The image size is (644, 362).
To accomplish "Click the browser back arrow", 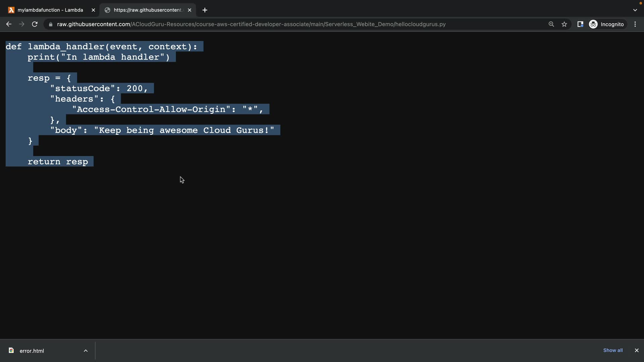I will click(x=9, y=24).
